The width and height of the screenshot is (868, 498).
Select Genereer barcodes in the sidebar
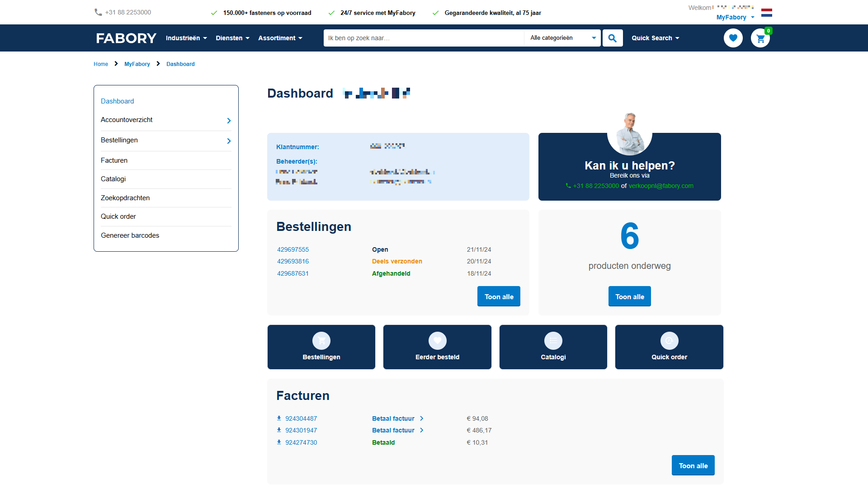coord(130,235)
